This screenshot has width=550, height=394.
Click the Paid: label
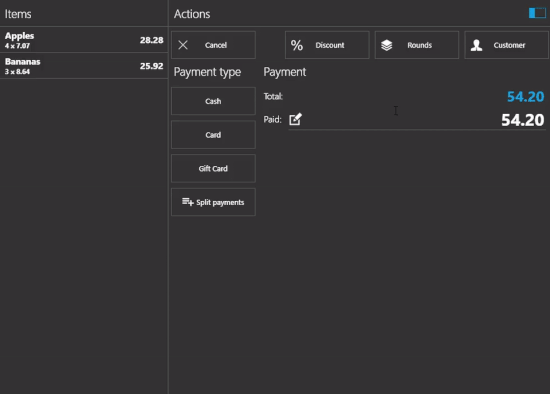pos(273,120)
